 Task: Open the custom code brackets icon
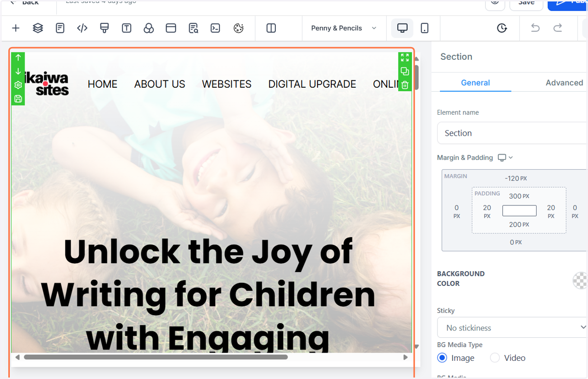click(x=82, y=28)
